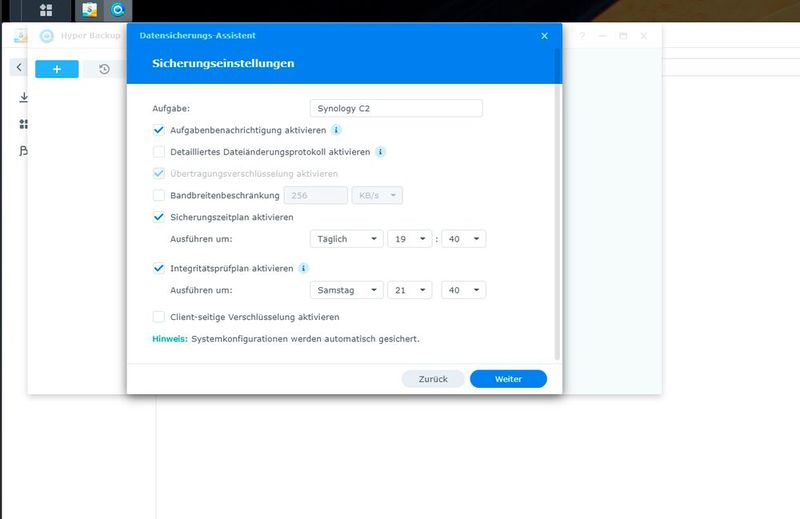Image resolution: width=800 pixels, height=519 pixels.
Task: Collapse the sidebar with the back chevron
Action: click(x=19, y=67)
